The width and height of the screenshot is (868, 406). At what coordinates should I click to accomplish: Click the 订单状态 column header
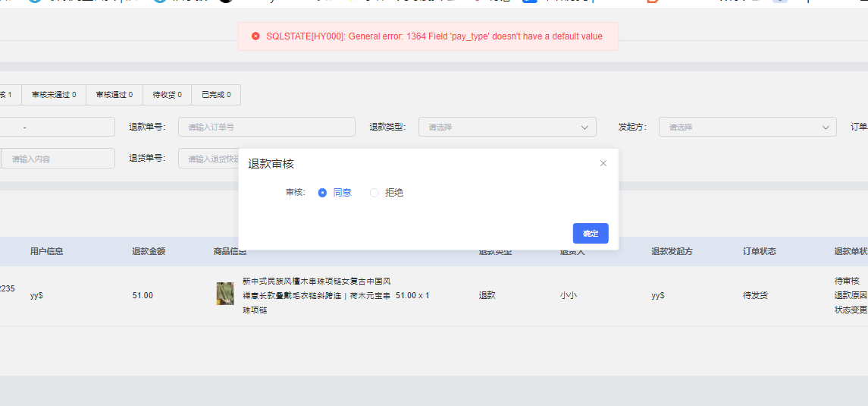pyautogui.click(x=759, y=251)
